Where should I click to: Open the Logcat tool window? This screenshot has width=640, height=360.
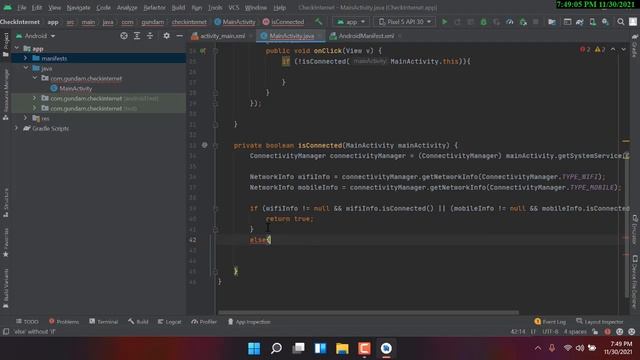click(x=169, y=322)
